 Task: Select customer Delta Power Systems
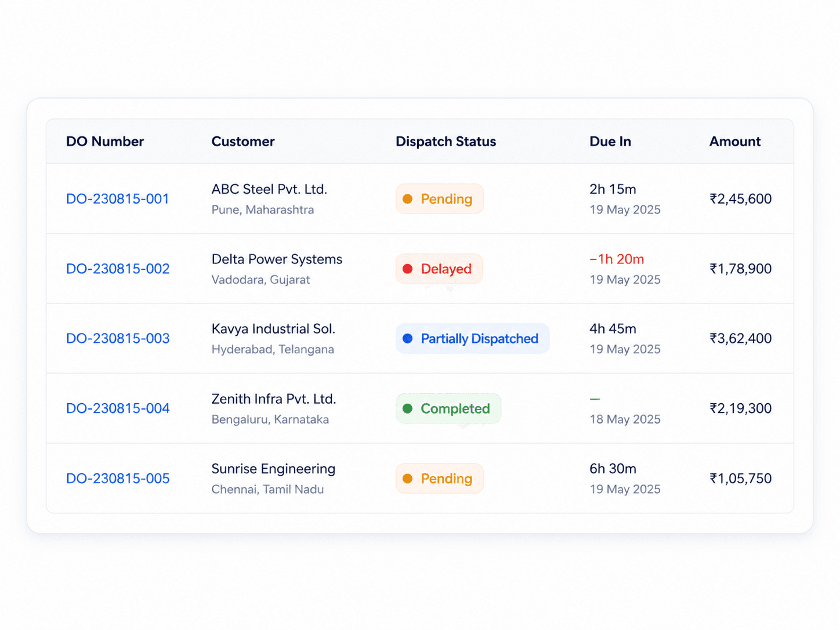[277, 259]
